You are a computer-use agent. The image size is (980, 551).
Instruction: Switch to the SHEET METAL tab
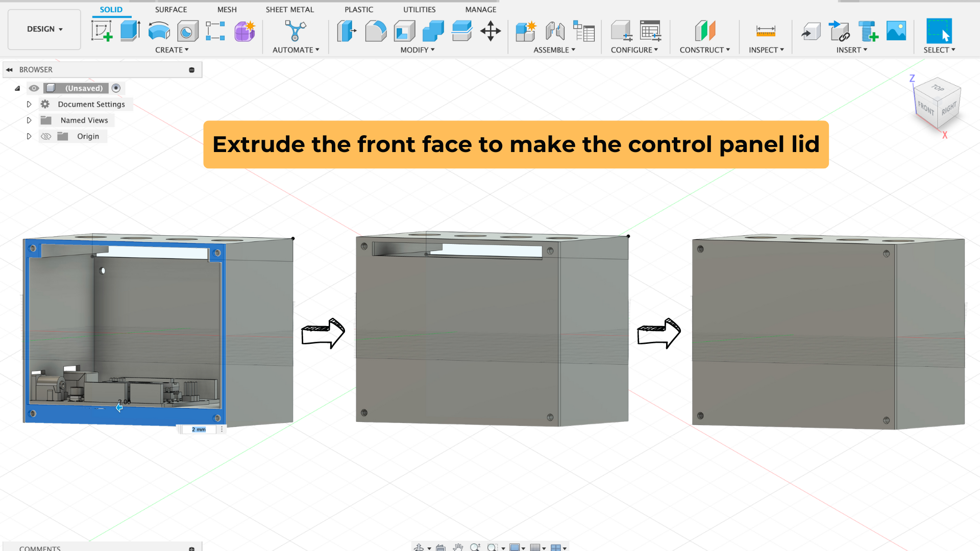(x=289, y=9)
